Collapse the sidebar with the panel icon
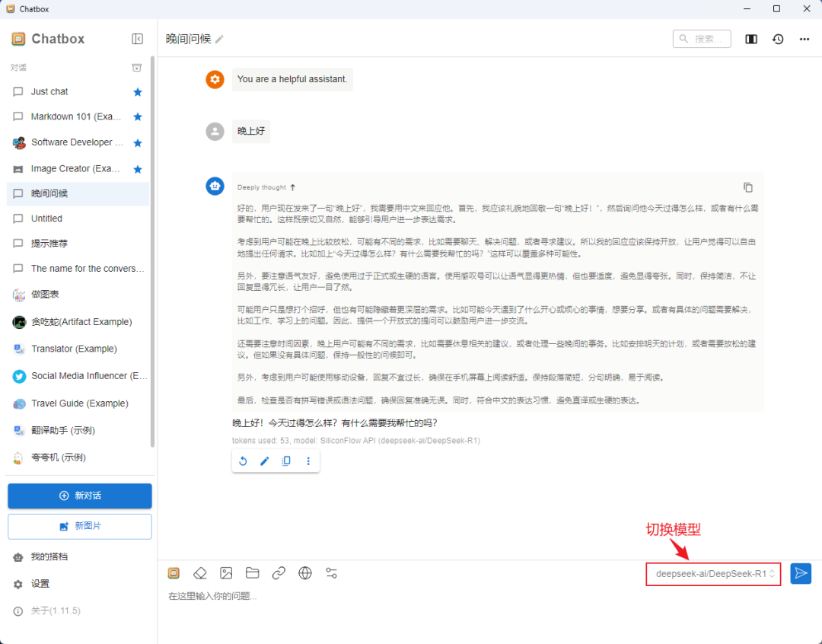Viewport: 822px width, 644px height. (137, 39)
